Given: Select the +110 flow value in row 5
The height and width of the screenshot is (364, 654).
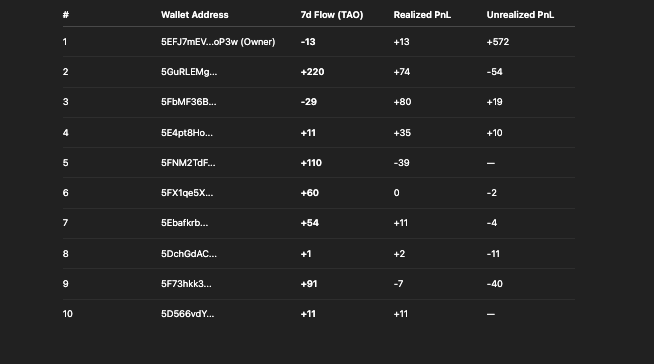Looking at the screenshot, I should 311,163.
